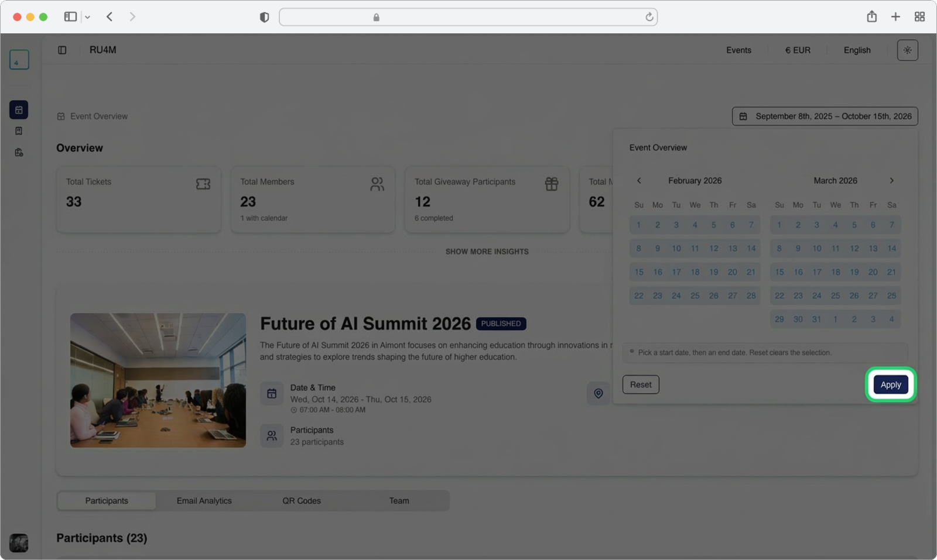This screenshot has height=560, width=937.
Task: Click the user avatar at bottom left
Action: [19, 542]
